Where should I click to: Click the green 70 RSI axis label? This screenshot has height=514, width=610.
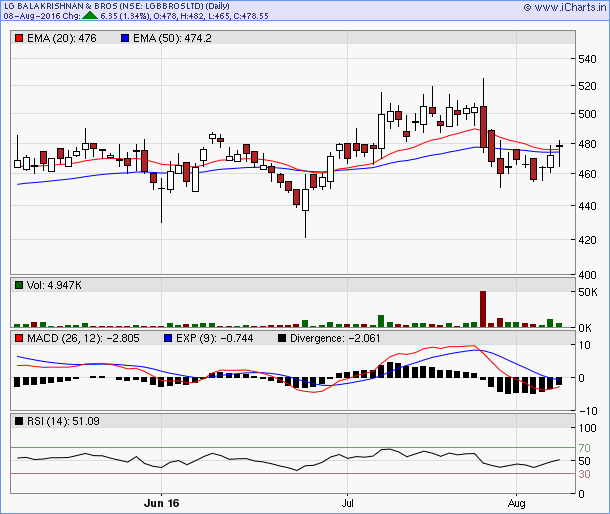[584, 448]
